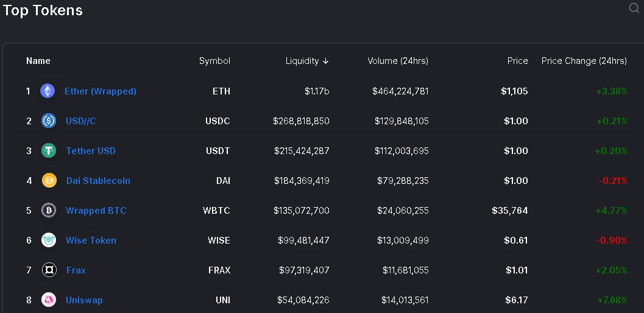The width and height of the screenshot is (644, 313).
Task: Click the Frax token icon
Action: [49, 270]
